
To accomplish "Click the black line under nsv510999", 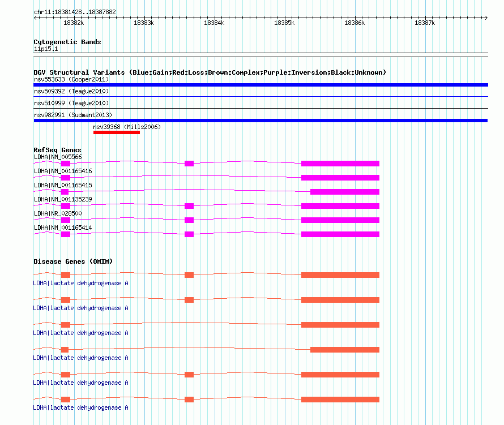I will pos(260,108).
